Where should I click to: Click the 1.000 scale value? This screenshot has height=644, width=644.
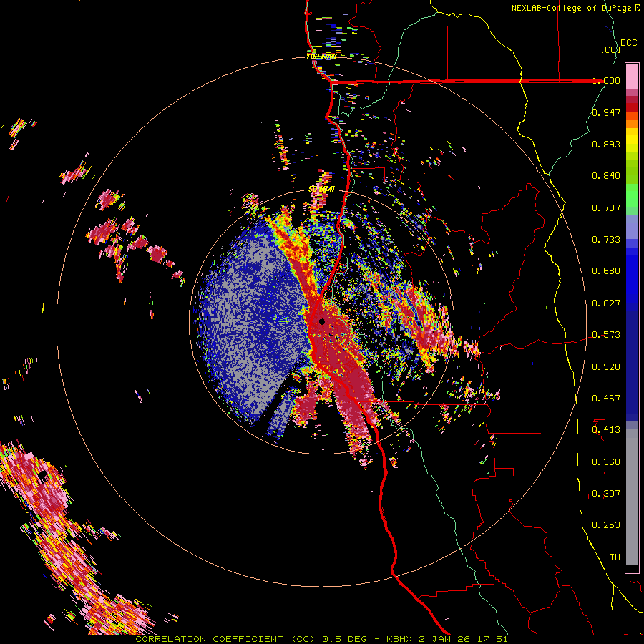[606, 80]
